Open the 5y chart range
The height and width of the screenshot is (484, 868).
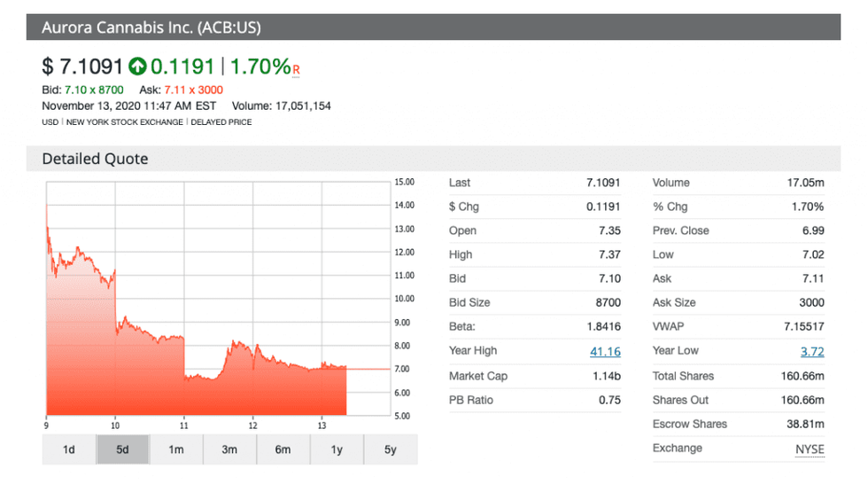tap(390, 449)
